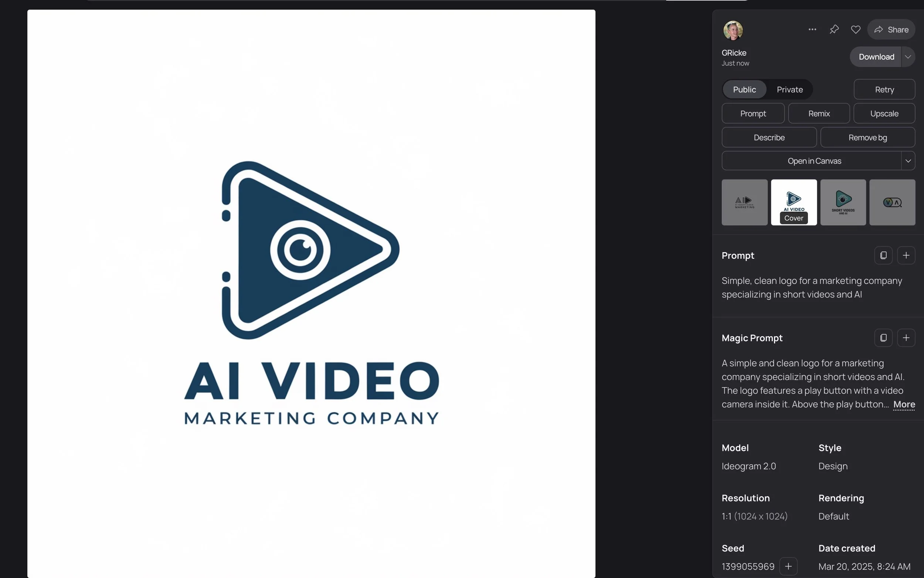Image resolution: width=924 pixels, height=578 pixels.
Task: Expand the Open in Canvas dropdown arrow
Action: pos(908,161)
